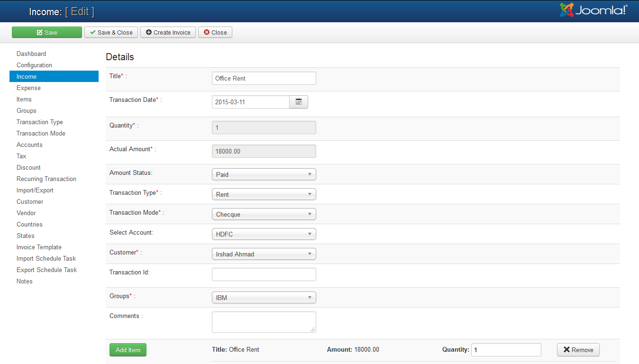Open Invoice Template sidebar link

pos(39,247)
